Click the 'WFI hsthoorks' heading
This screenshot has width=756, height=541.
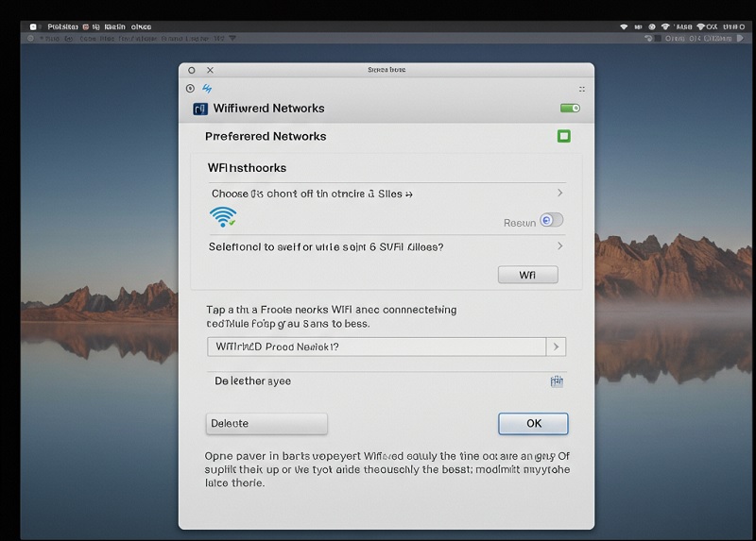247,168
